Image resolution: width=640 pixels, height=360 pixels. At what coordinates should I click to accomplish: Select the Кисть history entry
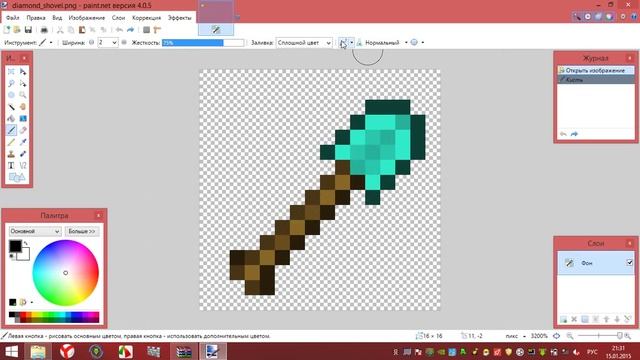tap(596, 80)
